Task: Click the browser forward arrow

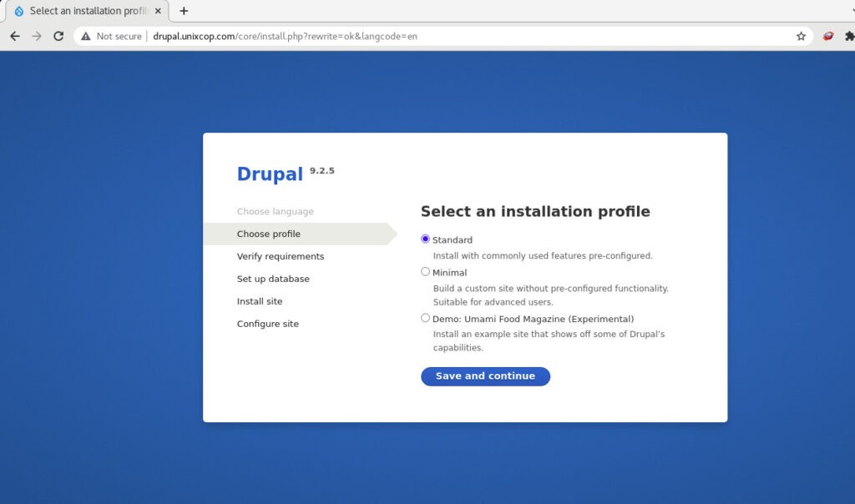Action: 37,37
